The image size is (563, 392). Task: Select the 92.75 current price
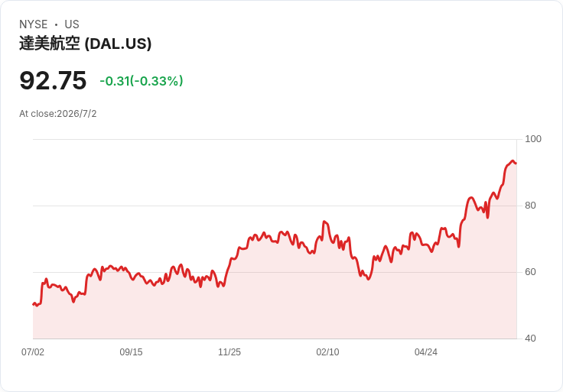point(53,80)
